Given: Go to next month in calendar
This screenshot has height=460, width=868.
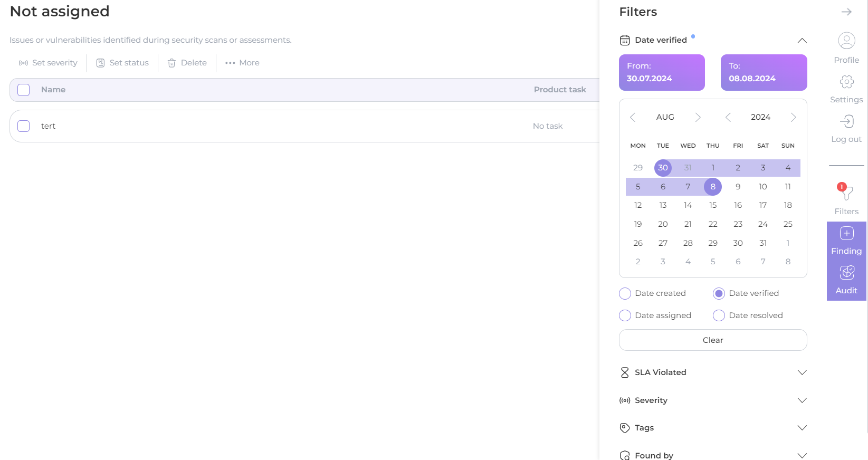Looking at the screenshot, I should point(698,117).
